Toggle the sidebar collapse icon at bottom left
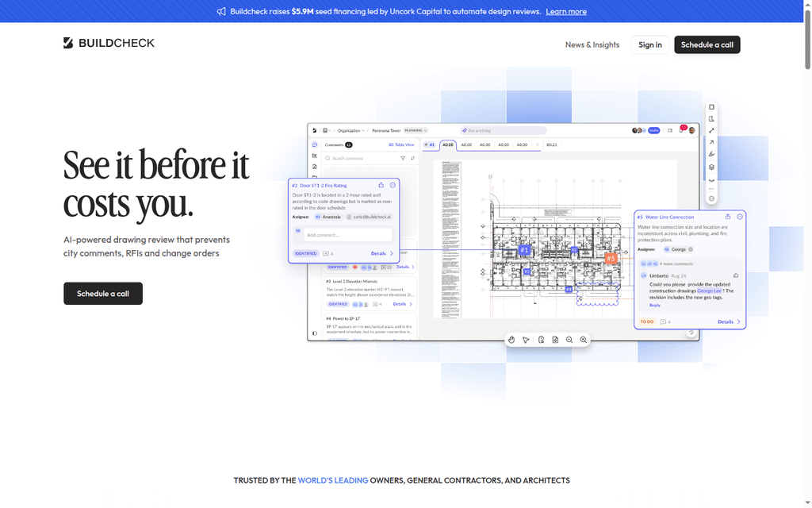 pos(314,333)
